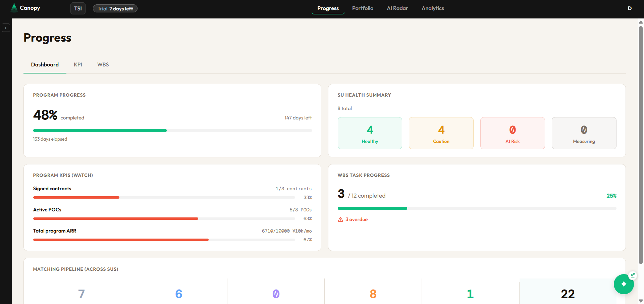Click the overdue warning triangle icon

[340, 219]
